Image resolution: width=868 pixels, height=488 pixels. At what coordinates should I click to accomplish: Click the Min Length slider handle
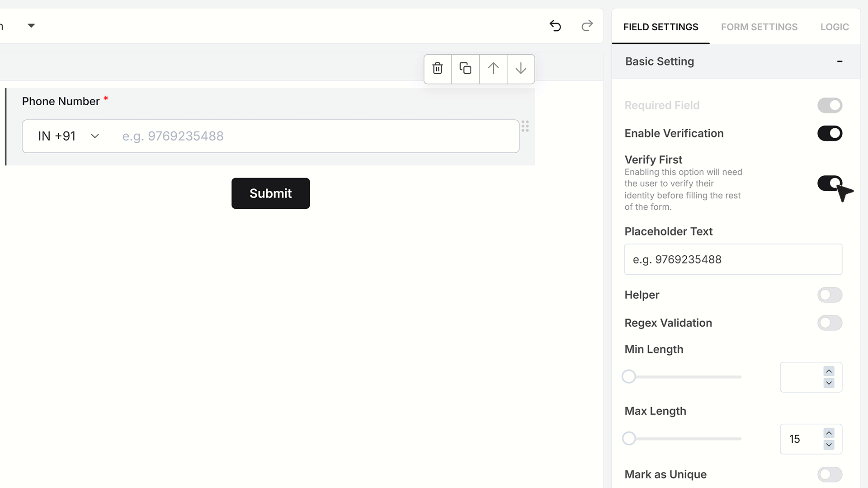pos(629,376)
